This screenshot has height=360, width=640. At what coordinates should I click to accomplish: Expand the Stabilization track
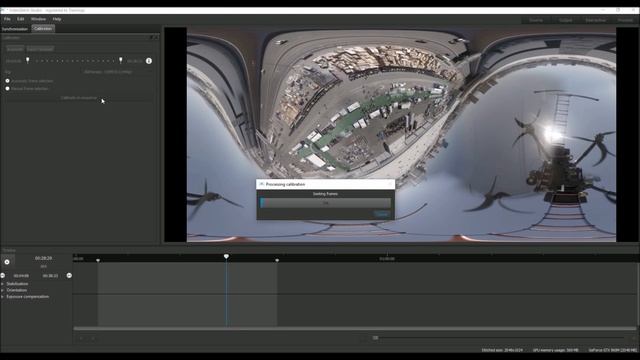click(x=3, y=284)
